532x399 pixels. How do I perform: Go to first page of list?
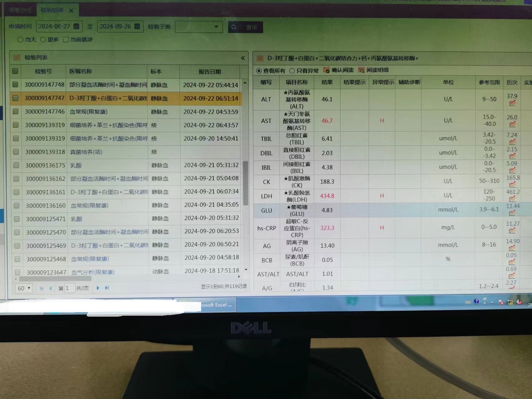coord(42,288)
